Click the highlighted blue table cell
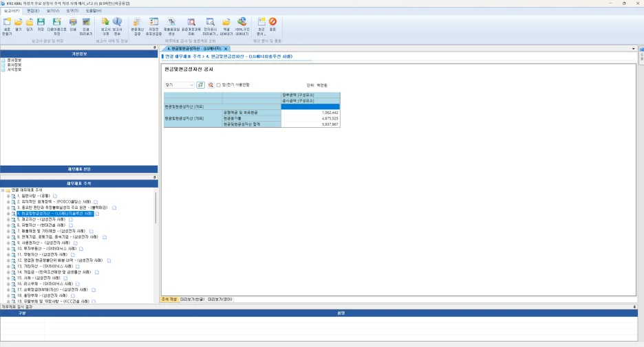 310,107
